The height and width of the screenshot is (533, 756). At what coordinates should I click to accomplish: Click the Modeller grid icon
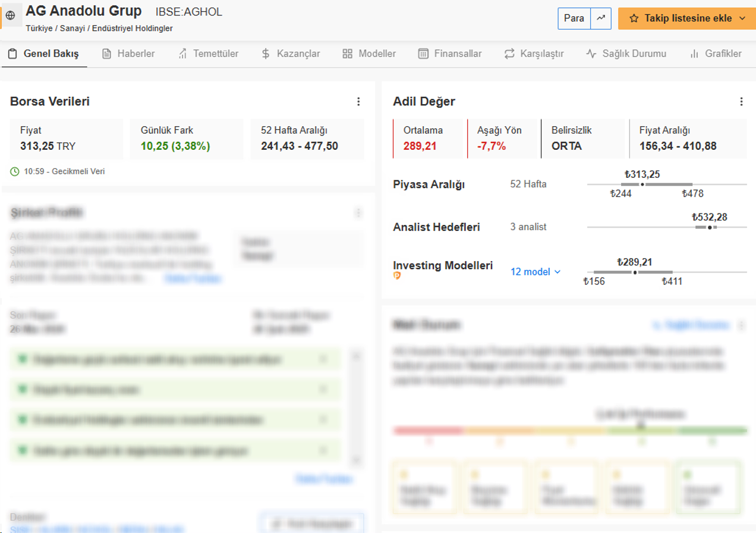tap(348, 54)
